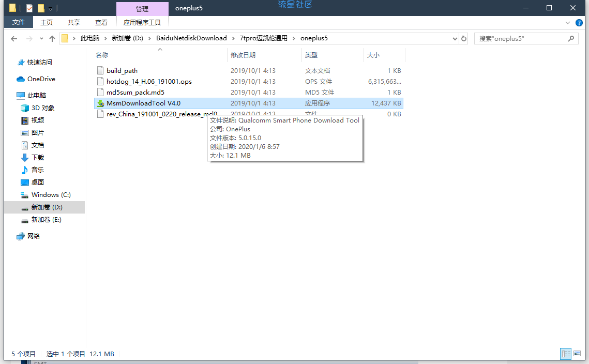Open the quick access toolbar dropdown
The image size is (589, 364).
51,8
